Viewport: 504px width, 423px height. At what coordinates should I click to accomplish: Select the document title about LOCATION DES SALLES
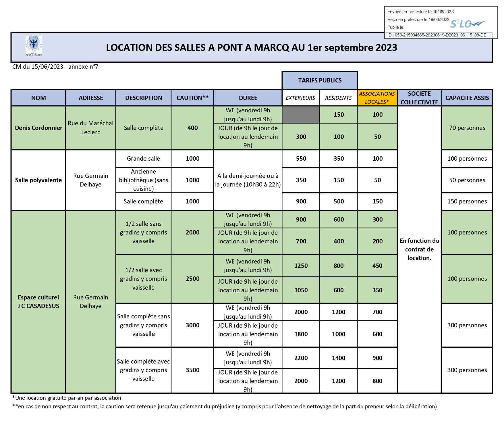[252, 47]
